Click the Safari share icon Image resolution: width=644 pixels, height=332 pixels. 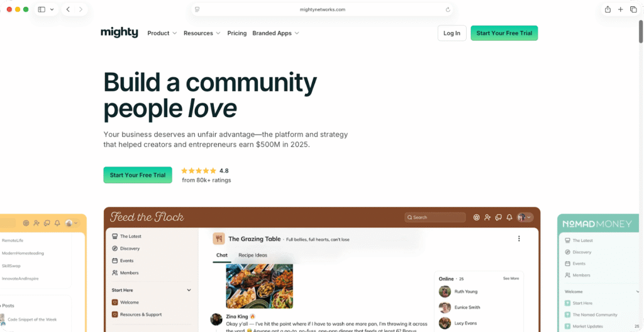pyautogui.click(x=608, y=9)
